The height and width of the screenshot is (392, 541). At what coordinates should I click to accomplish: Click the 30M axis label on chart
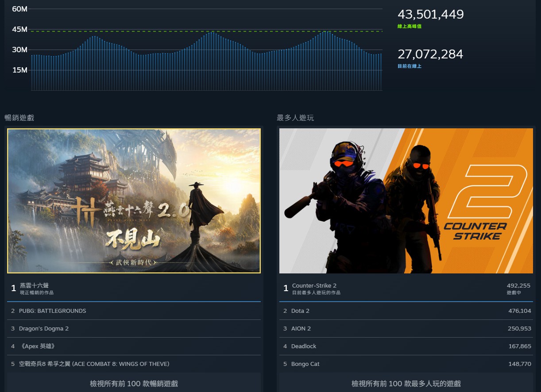[x=20, y=50]
